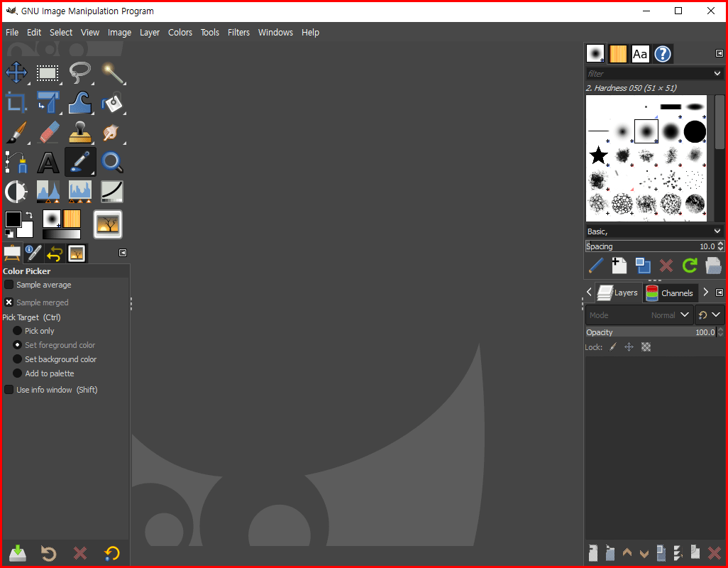The height and width of the screenshot is (568, 728).
Task: Open the Filters menu
Action: (238, 33)
